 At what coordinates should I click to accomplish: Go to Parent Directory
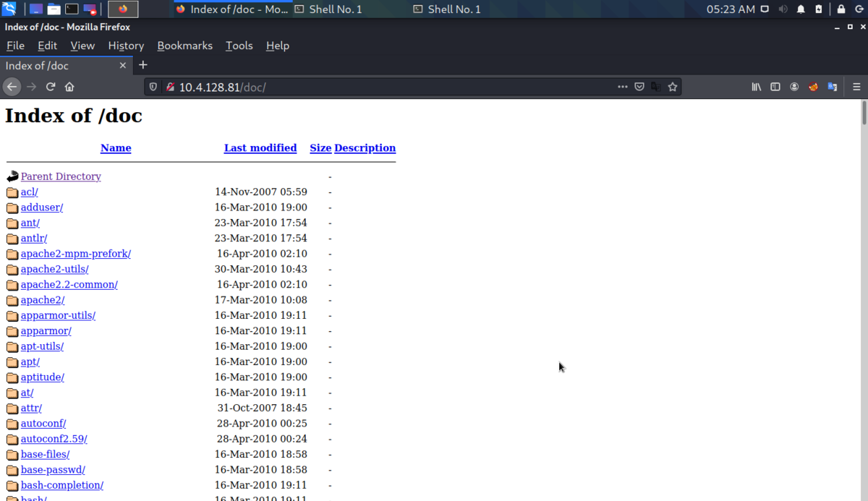61,176
